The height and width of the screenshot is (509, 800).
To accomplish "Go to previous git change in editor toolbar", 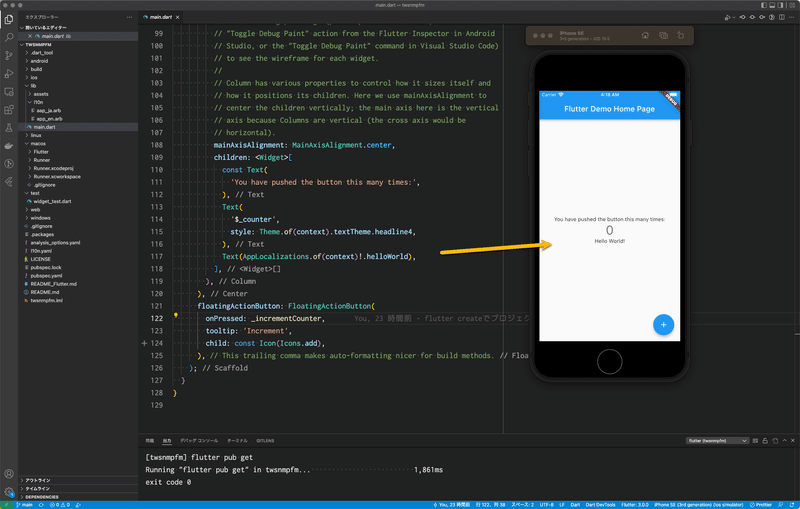I will pos(742,17).
